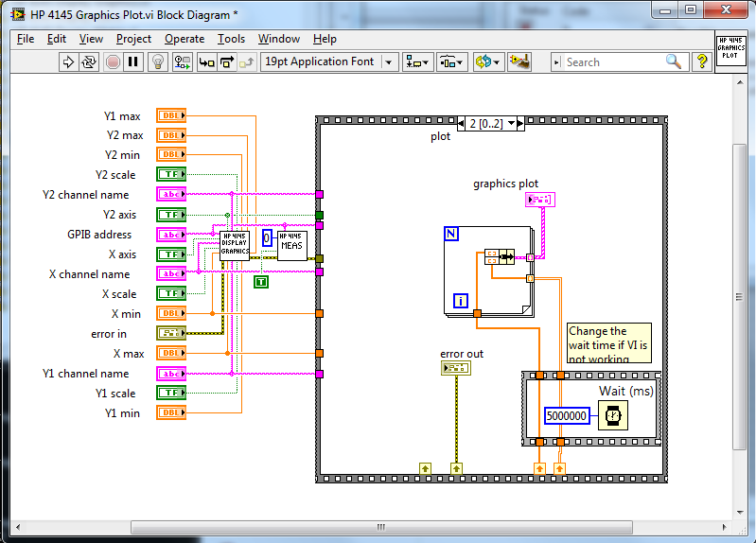Select the X min DBL terminal
This screenshot has height=543, width=756.
pos(171,313)
